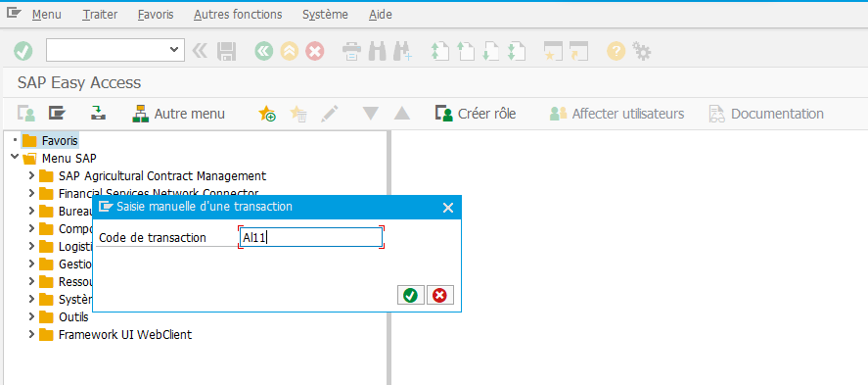Click the Previous Page icon
Screen dimensions: 868x385
[466, 52]
